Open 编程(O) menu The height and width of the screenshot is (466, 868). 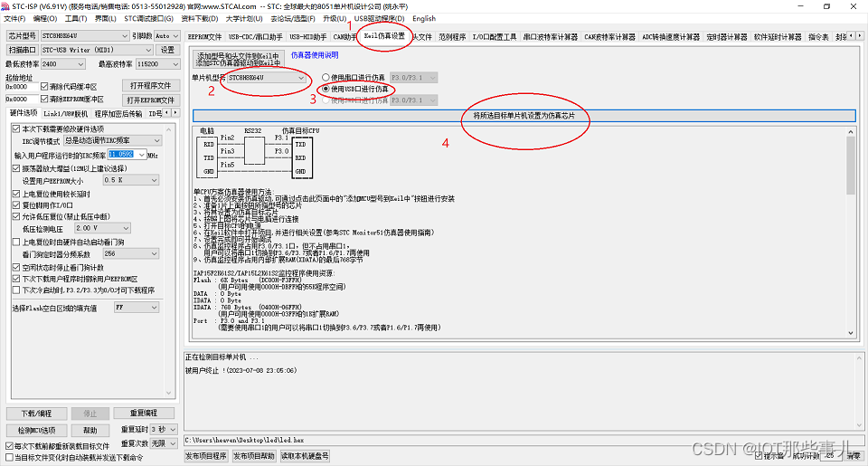point(45,18)
